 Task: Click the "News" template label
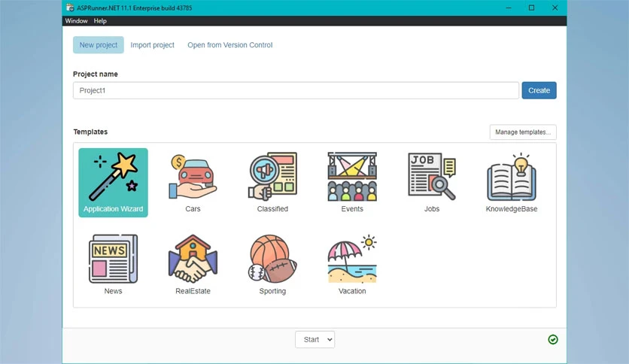click(x=113, y=291)
